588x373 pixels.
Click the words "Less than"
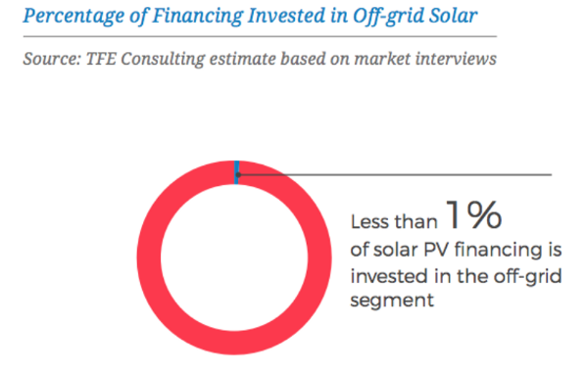point(394,221)
